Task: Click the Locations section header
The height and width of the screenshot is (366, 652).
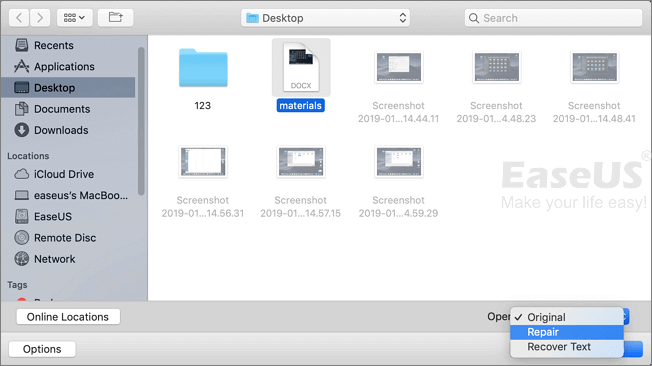Action: [28, 156]
